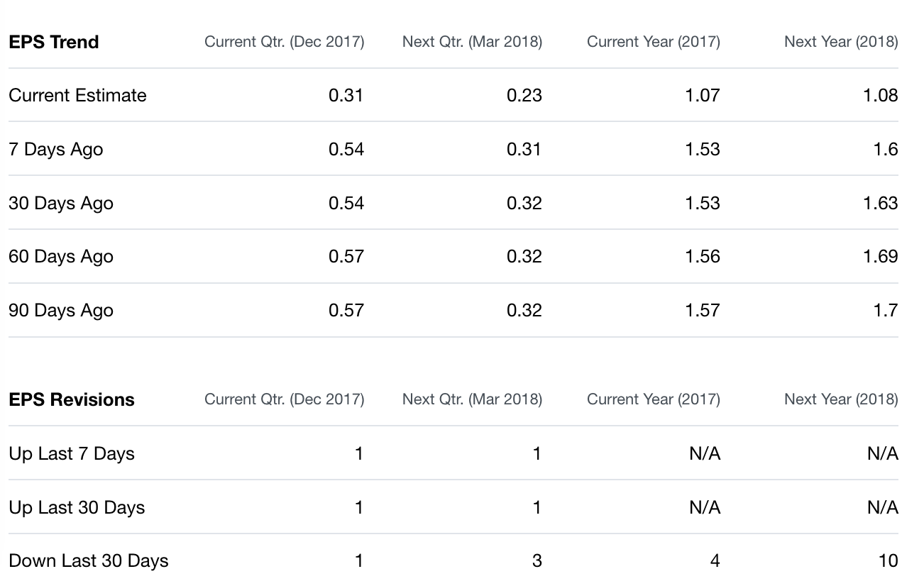
Task: Click the 30 Days Ago row label
Action: (x=61, y=203)
